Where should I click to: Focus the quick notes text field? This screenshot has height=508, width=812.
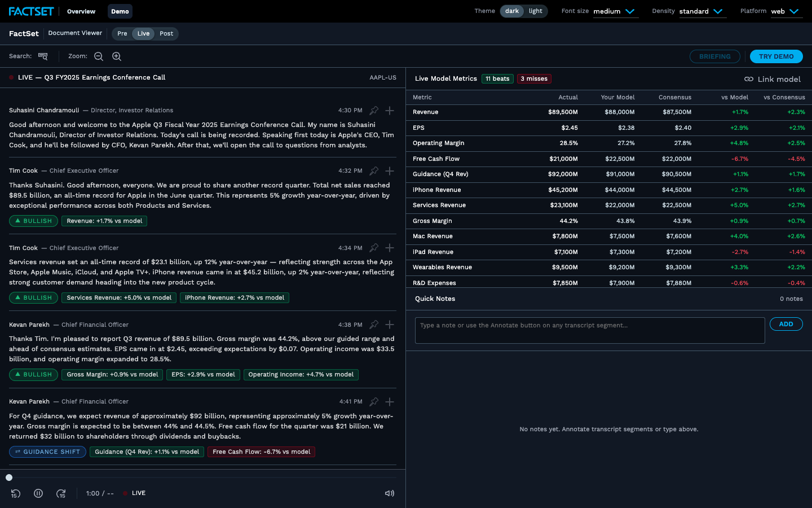click(x=590, y=330)
